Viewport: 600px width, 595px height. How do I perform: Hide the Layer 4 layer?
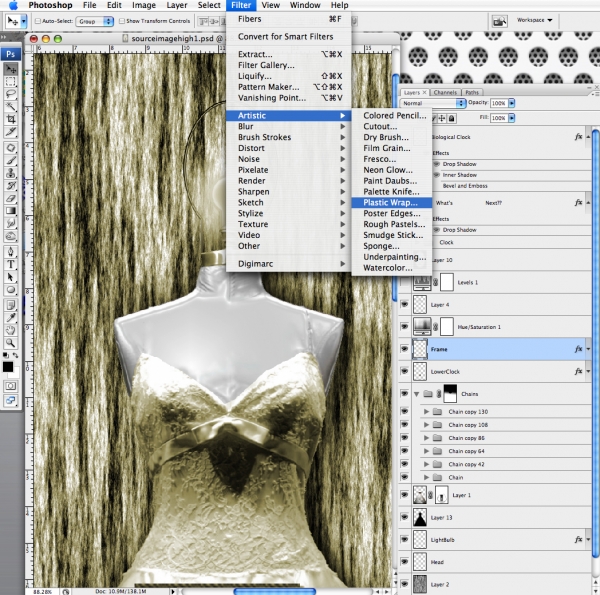404,304
